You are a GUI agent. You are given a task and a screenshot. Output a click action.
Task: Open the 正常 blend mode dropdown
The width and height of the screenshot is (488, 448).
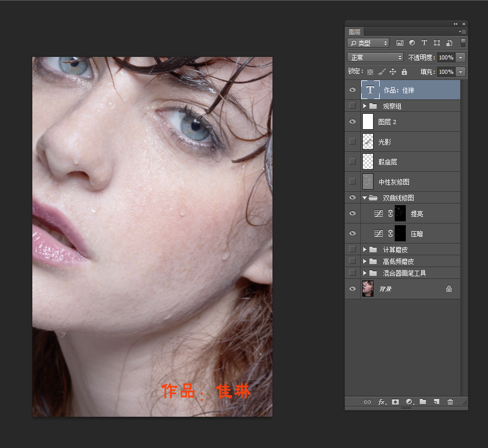click(x=376, y=57)
